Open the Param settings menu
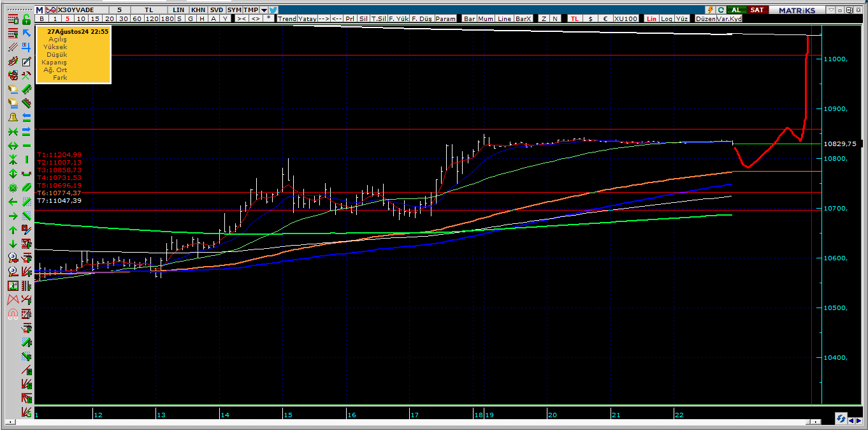Screen dimensions: 868x430 click(x=445, y=19)
